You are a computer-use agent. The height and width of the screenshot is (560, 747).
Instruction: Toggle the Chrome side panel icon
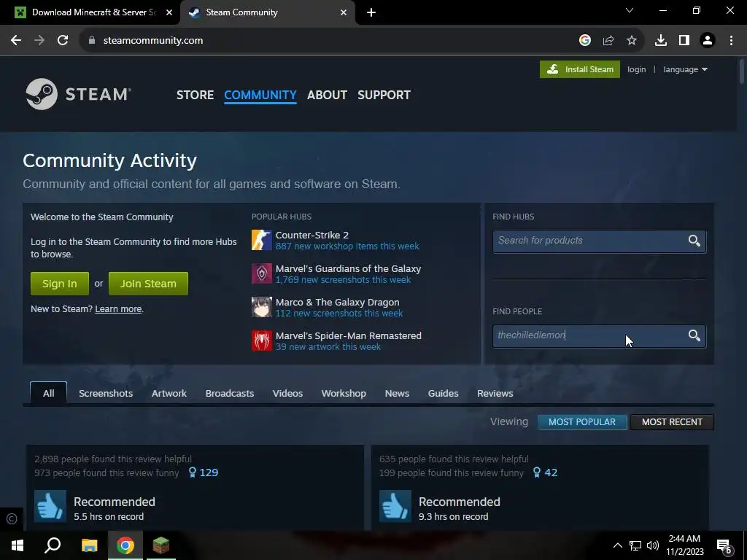coord(684,41)
